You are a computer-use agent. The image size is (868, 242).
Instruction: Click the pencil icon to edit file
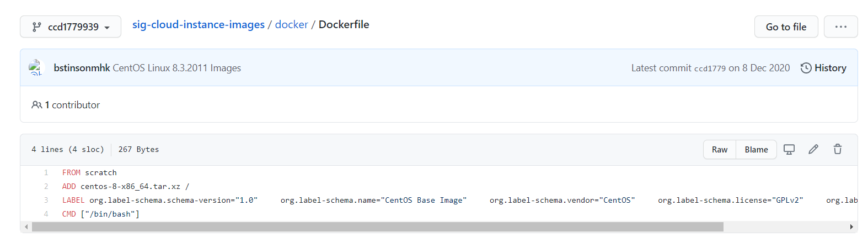(x=813, y=149)
